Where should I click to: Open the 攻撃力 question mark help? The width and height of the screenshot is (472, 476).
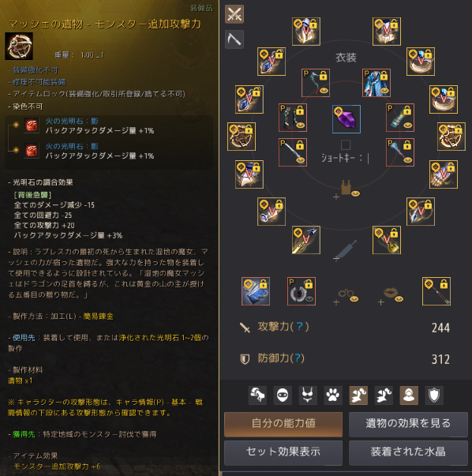click(300, 327)
